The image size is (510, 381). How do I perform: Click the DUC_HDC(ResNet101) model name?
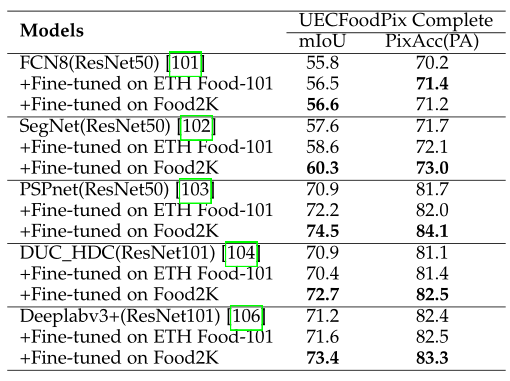pos(117,253)
